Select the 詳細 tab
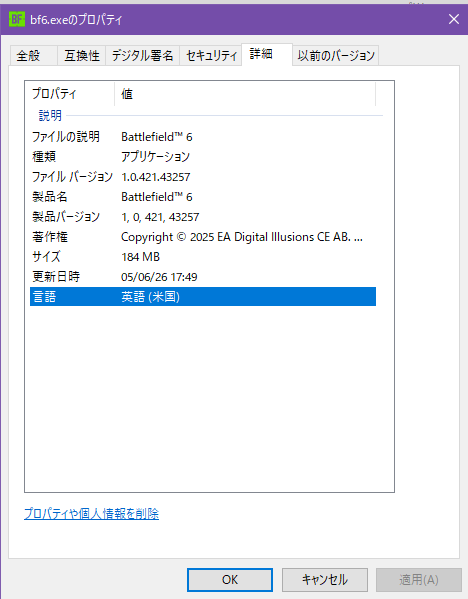Image resolution: width=468 pixels, height=599 pixels. 267,55
